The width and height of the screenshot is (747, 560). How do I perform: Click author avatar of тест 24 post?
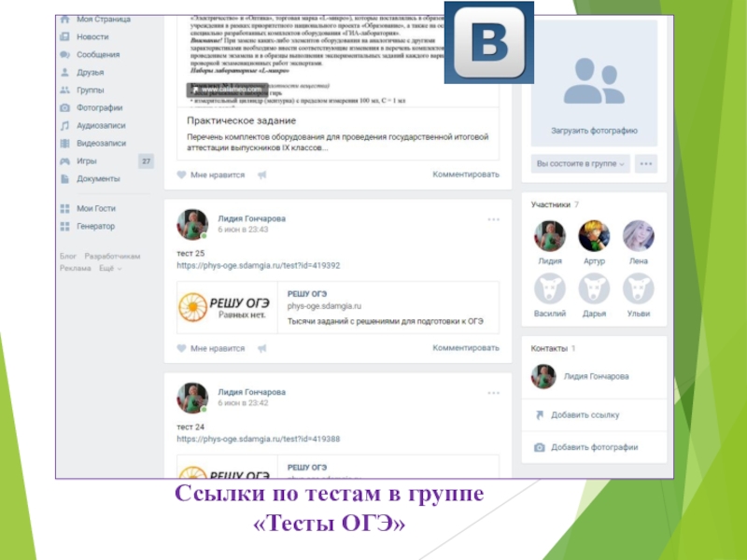[x=192, y=398]
